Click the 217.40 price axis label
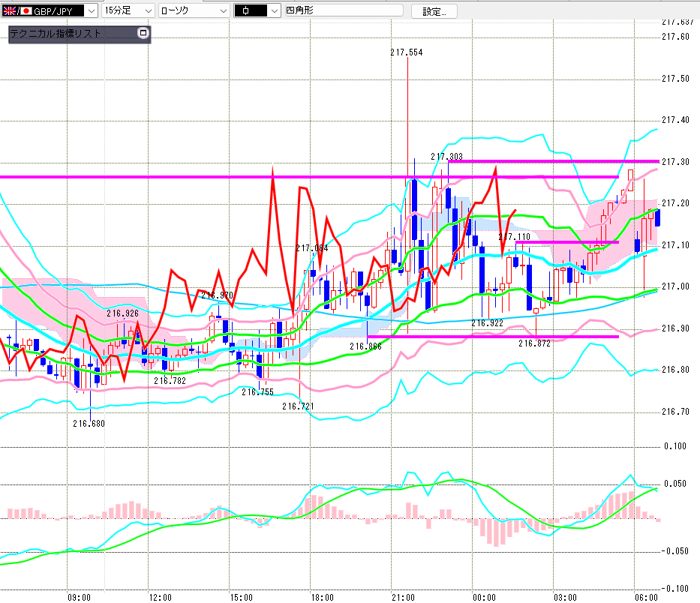 [x=675, y=119]
